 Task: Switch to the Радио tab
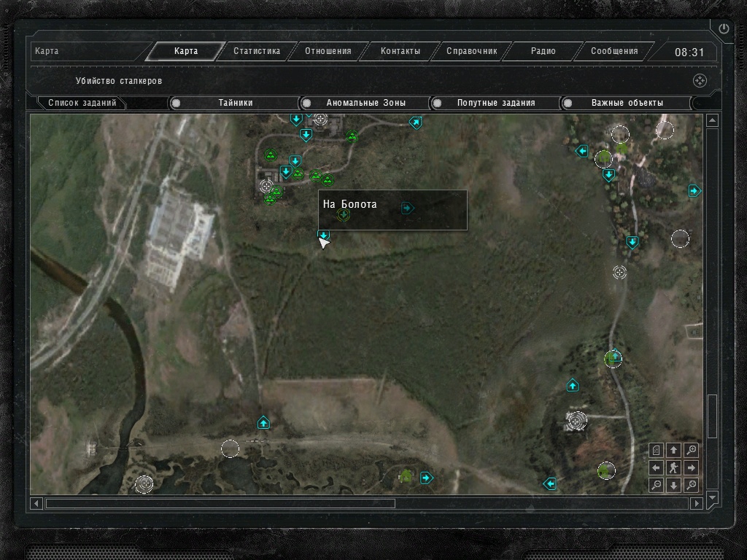click(543, 51)
